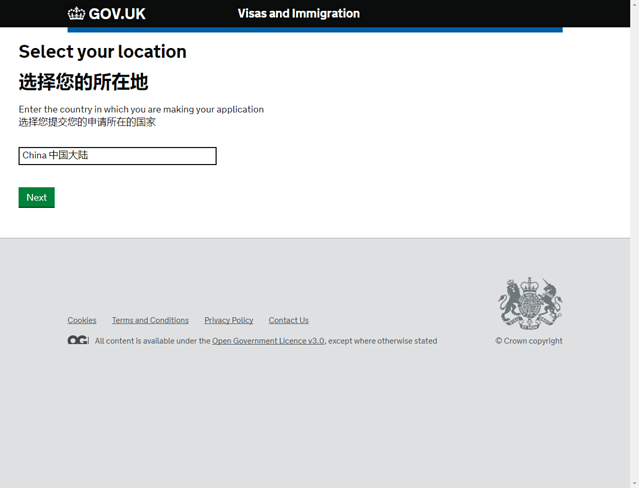Click the GOV.UK crown icon
The image size is (639, 488).
[76, 14]
